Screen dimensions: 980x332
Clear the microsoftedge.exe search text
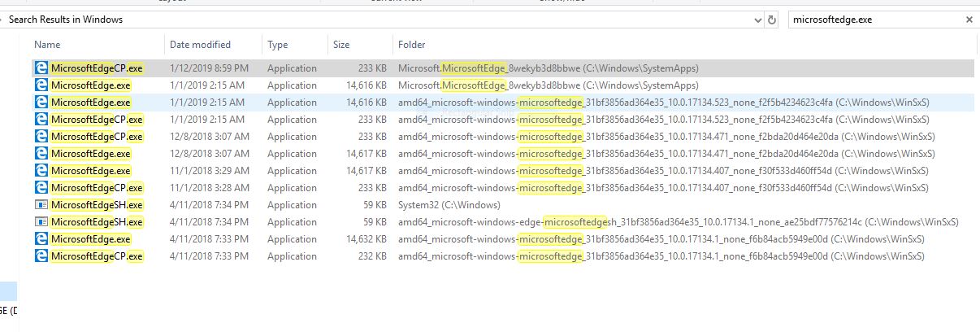pos(969,20)
